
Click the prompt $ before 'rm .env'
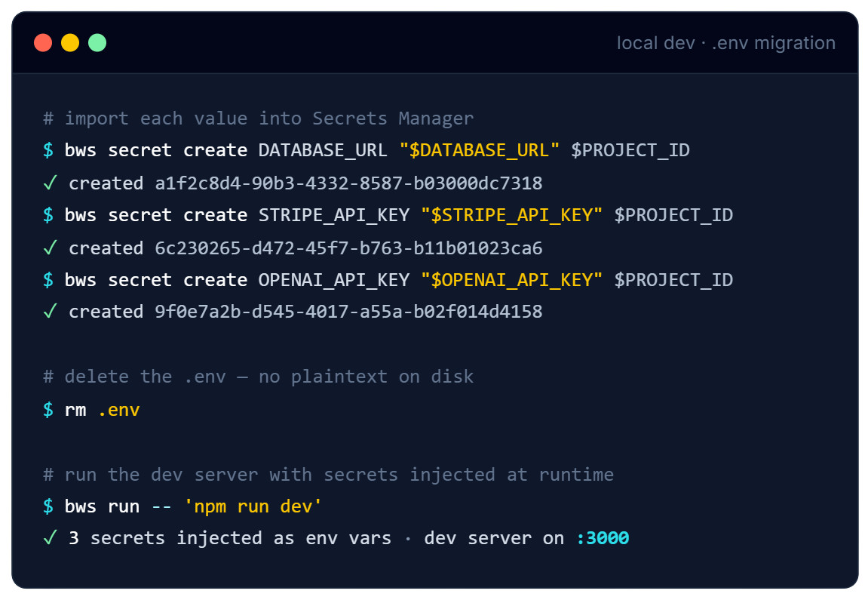pos(48,410)
